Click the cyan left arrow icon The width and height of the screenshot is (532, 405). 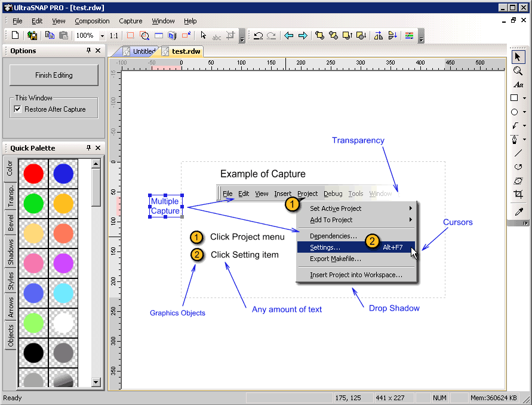pos(289,35)
